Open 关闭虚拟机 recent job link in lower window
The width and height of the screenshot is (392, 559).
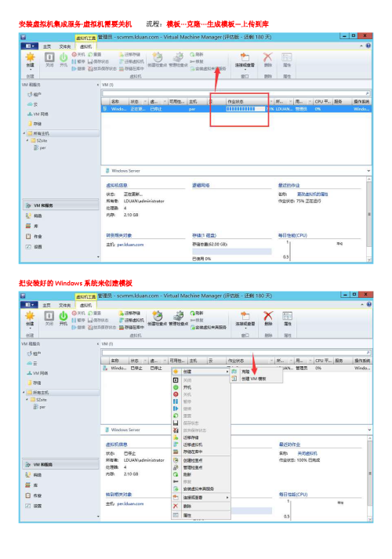coord(307,453)
